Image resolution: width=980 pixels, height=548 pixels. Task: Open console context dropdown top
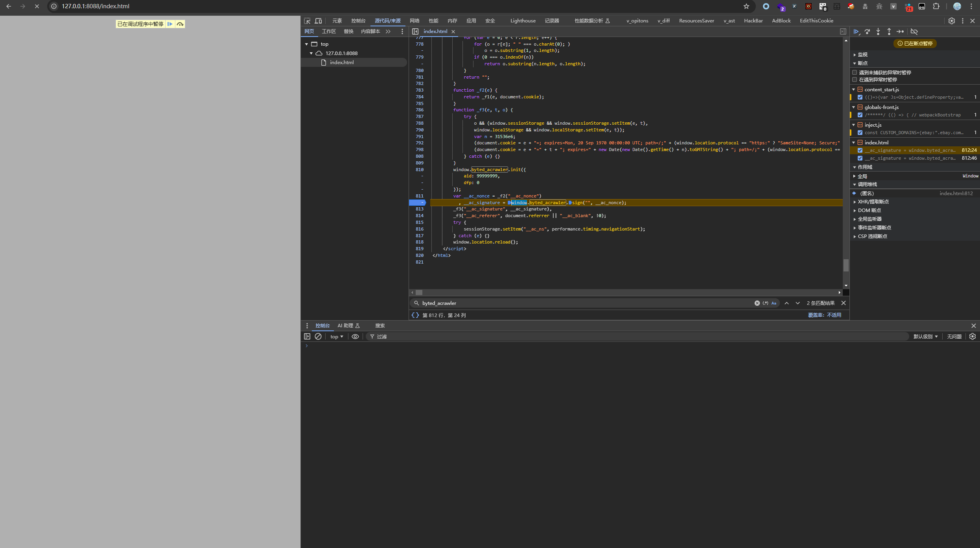pyautogui.click(x=337, y=336)
